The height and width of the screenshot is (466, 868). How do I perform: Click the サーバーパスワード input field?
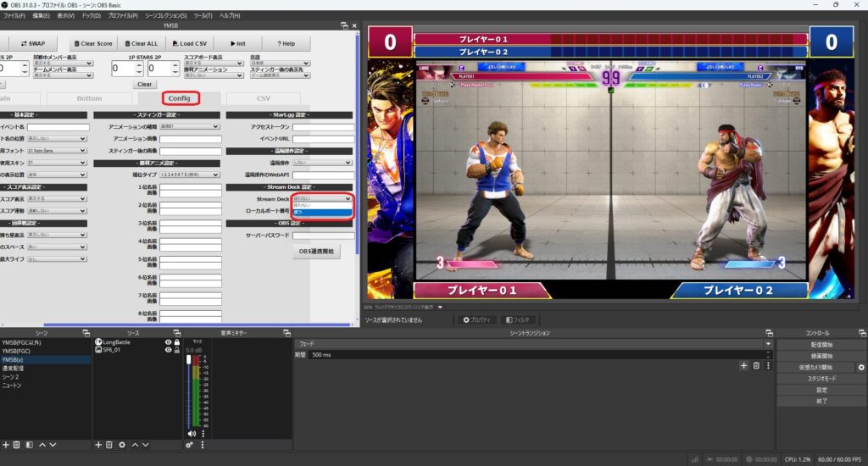tap(324, 236)
